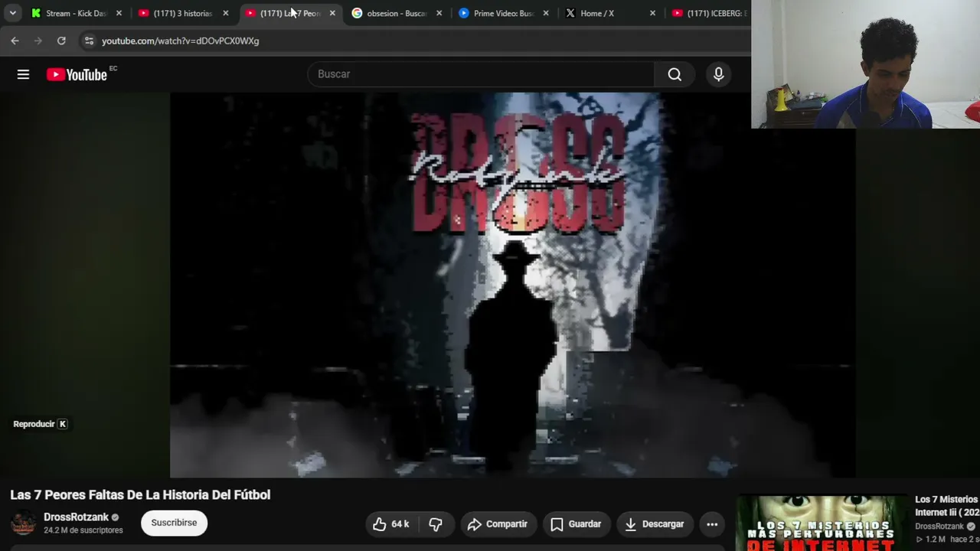Start voice search with the microphone icon
The height and width of the screenshot is (551, 980).
(x=718, y=74)
